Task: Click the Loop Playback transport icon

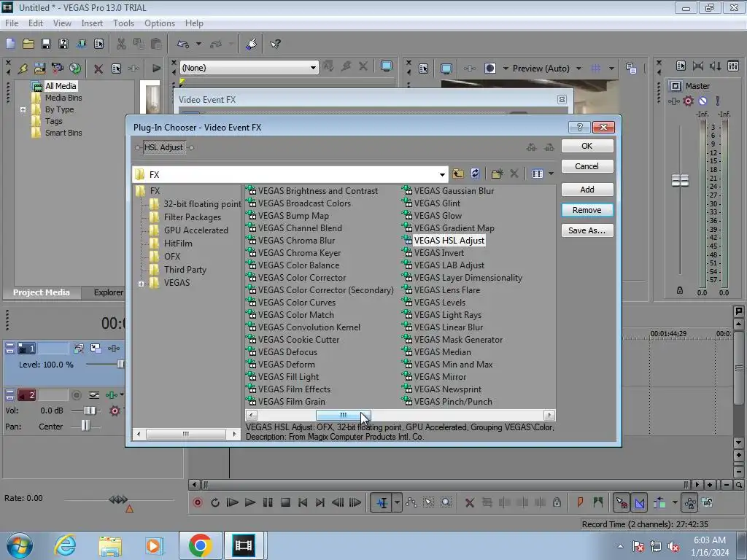Action: coord(215,502)
